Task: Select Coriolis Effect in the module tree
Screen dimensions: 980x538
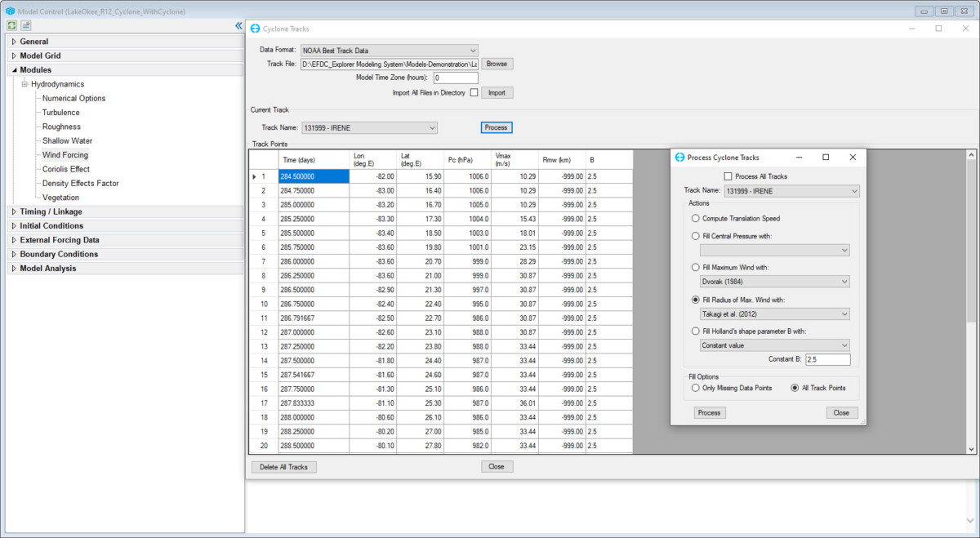Action: click(65, 169)
